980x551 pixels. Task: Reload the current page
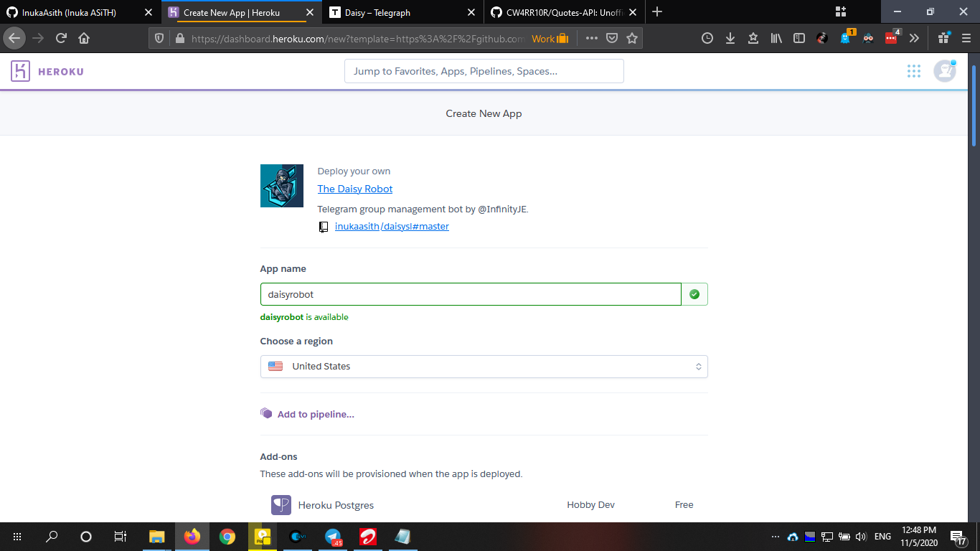[62, 38]
